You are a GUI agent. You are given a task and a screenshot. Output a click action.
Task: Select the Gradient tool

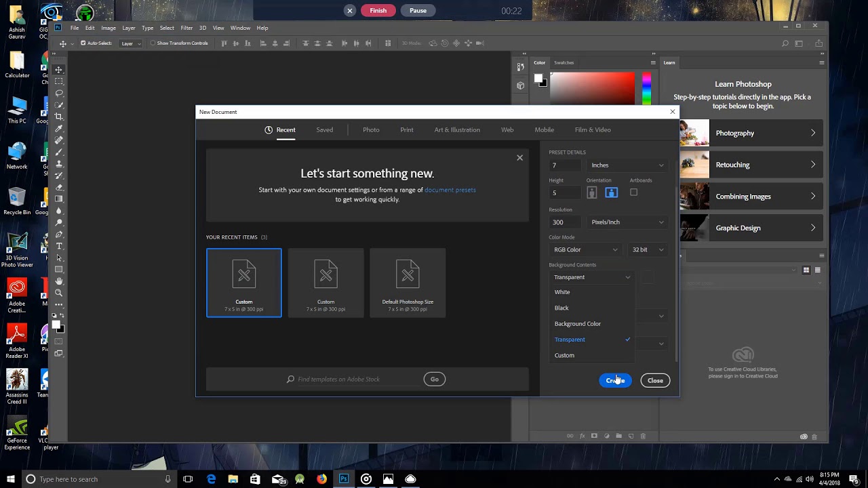(x=59, y=199)
